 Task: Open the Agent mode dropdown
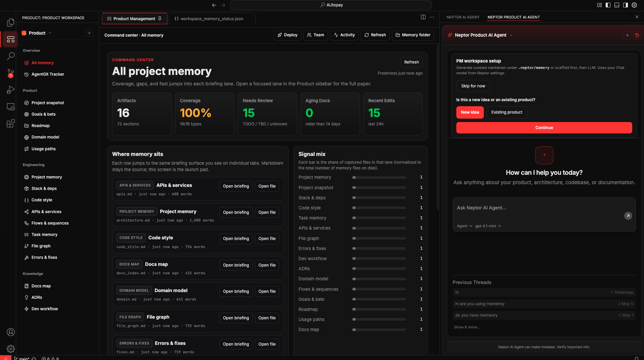tap(464, 226)
